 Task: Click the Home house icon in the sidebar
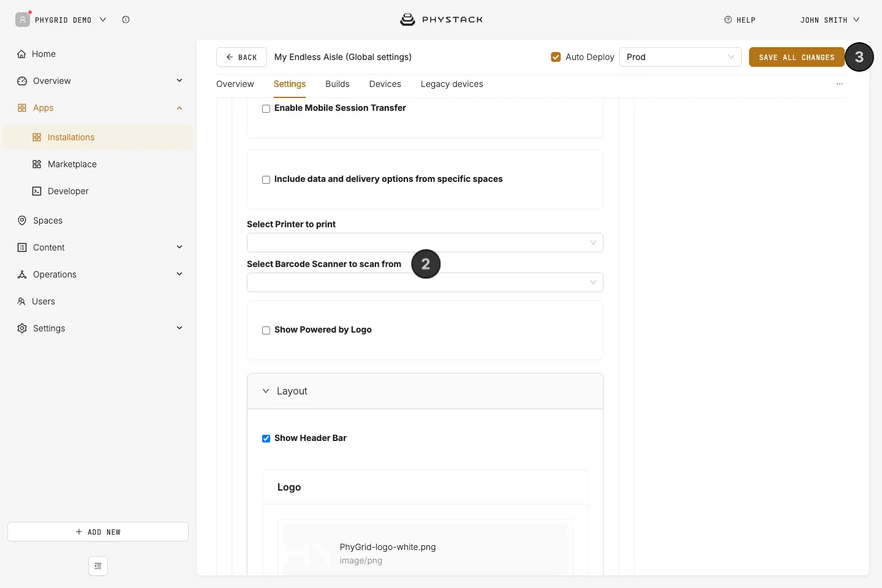21,54
